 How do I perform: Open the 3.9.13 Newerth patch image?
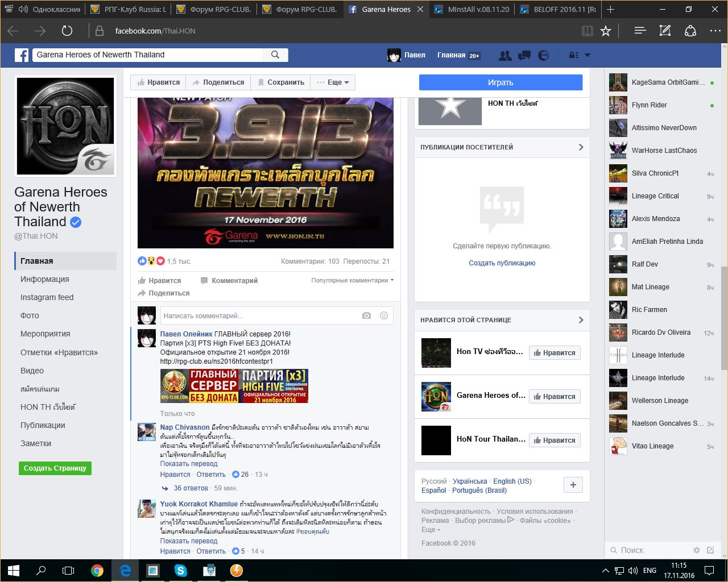[266, 173]
